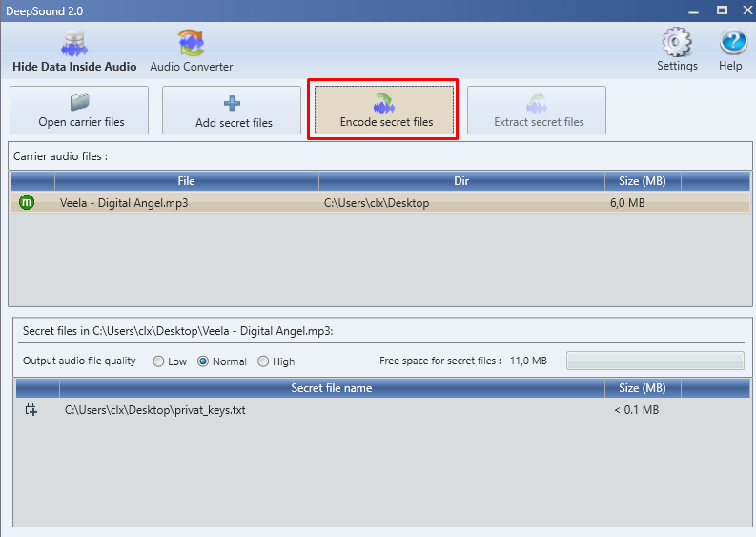This screenshot has height=537, width=756.
Task: Click the Open carrier files button
Action: coord(79,111)
